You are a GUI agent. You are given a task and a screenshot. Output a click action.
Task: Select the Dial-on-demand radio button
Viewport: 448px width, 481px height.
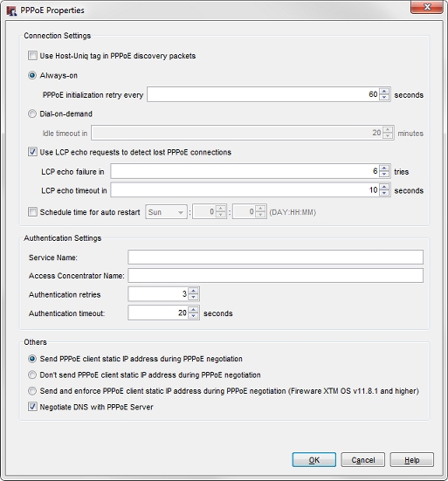32,114
